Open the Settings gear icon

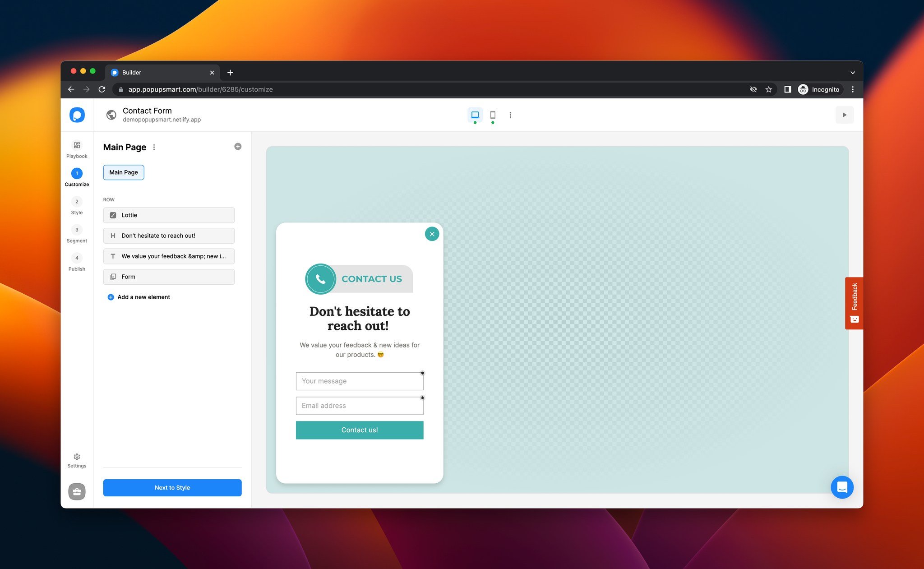(77, 456)
